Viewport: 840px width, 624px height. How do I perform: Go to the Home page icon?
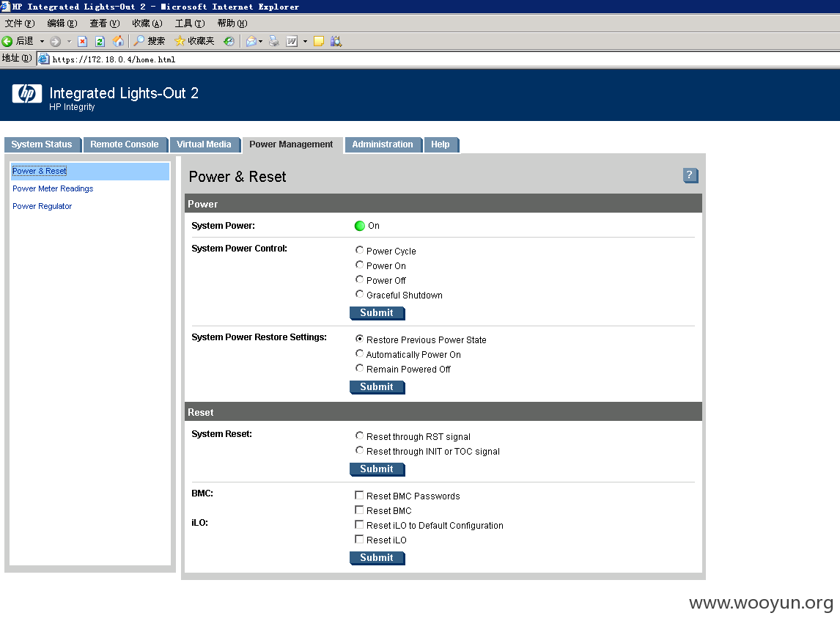[118, 41]
